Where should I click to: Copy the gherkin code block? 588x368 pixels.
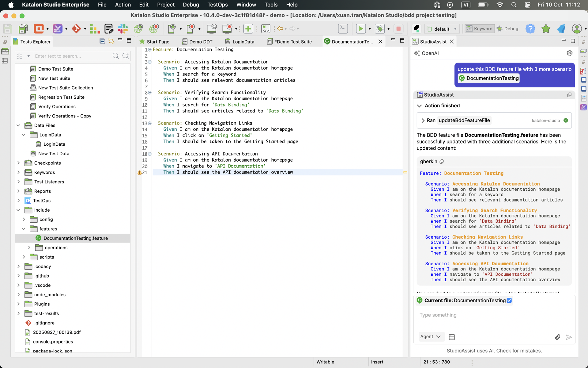point(442,161)
